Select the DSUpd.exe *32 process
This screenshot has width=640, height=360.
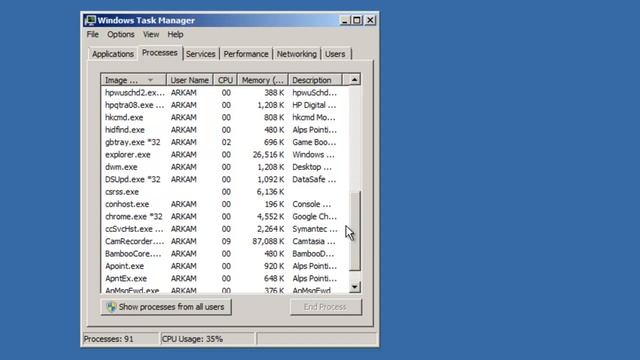(224, 179)
